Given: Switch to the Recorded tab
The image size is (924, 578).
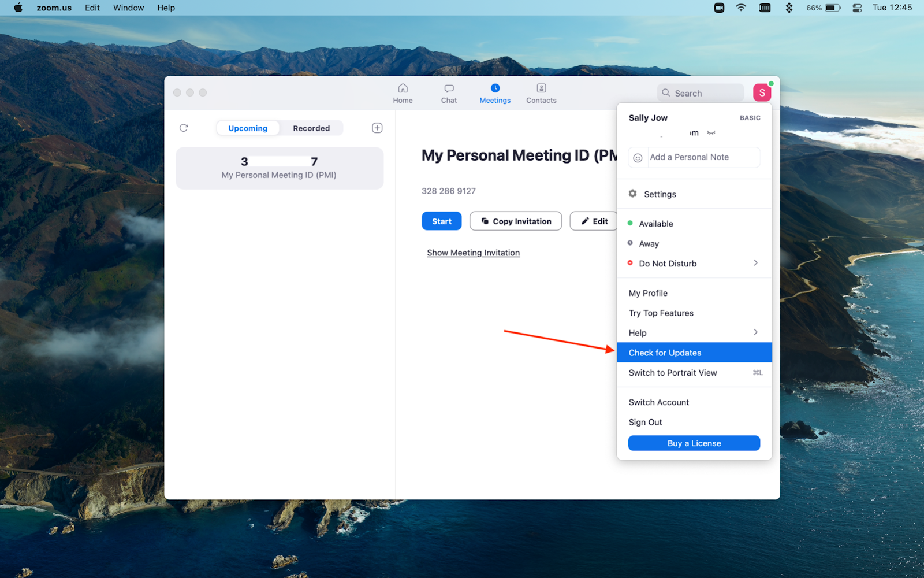Looking at the screenshot, I should click(311, 128).
